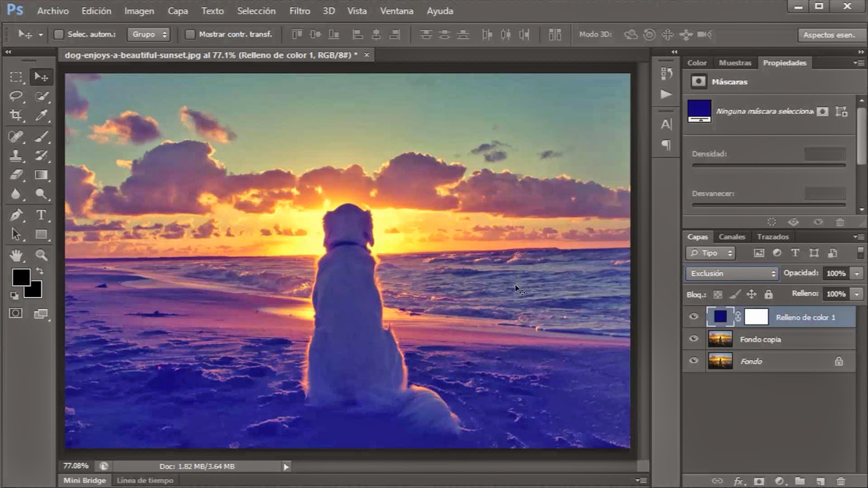Open the Exclusión blend mode dropdown
Viewport: 868px width, 488px height.
(x=732, y=273)
